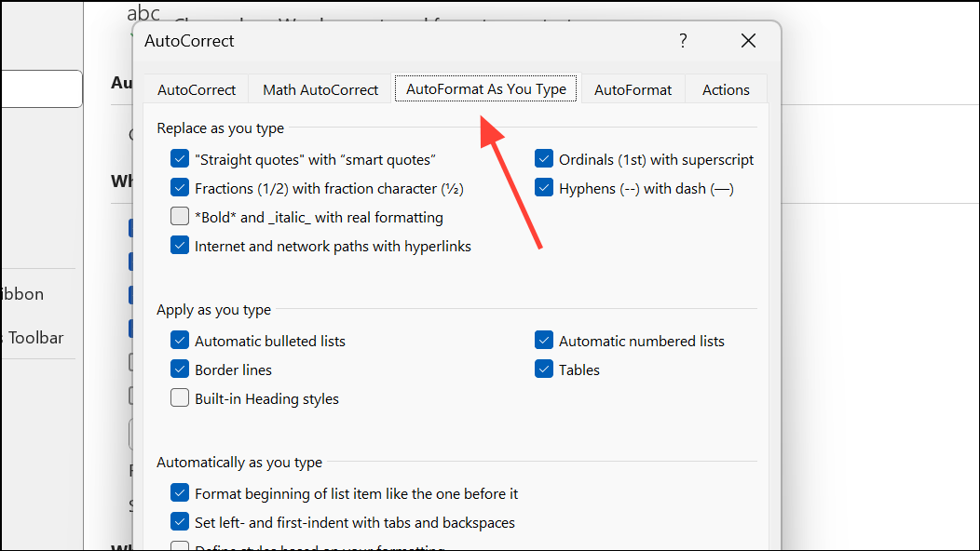Disable Hyphens with dash replacement
Screen dimensions: 980x551
pos(543,187)
